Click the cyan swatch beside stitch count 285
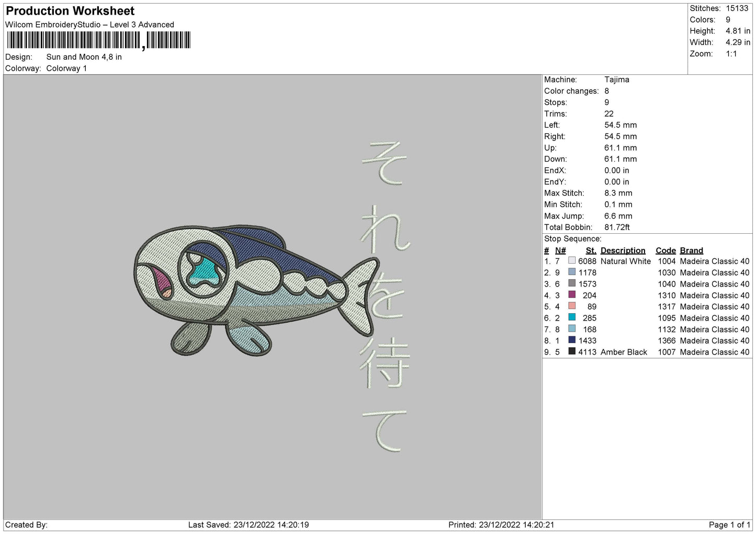 click(x=572, y=318)
